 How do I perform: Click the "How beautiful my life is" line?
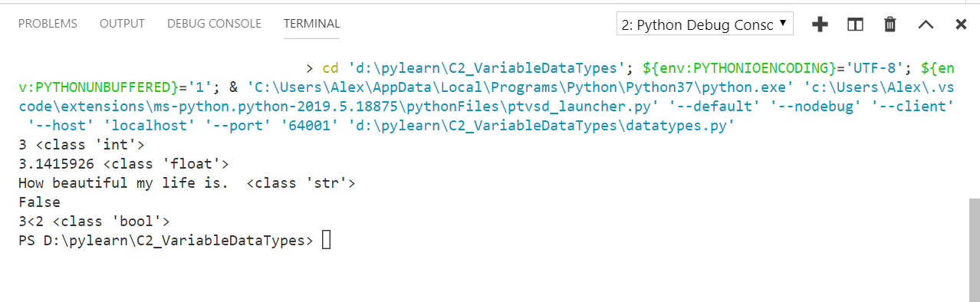(187, 182)
